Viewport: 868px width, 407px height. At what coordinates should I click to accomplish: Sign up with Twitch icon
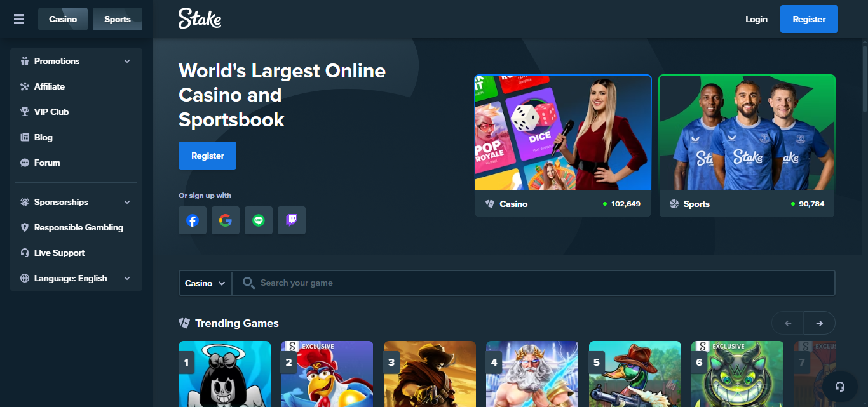click(292, 220)
